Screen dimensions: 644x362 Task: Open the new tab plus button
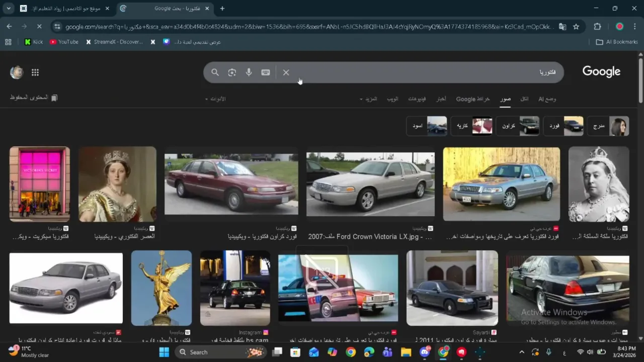(x=222, y=9)
